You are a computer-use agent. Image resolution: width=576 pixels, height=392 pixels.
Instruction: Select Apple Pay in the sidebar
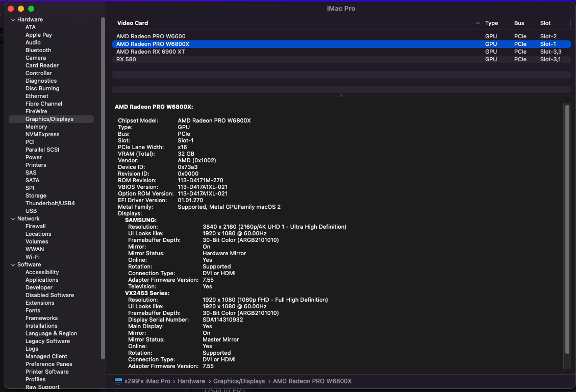point(39,35)
